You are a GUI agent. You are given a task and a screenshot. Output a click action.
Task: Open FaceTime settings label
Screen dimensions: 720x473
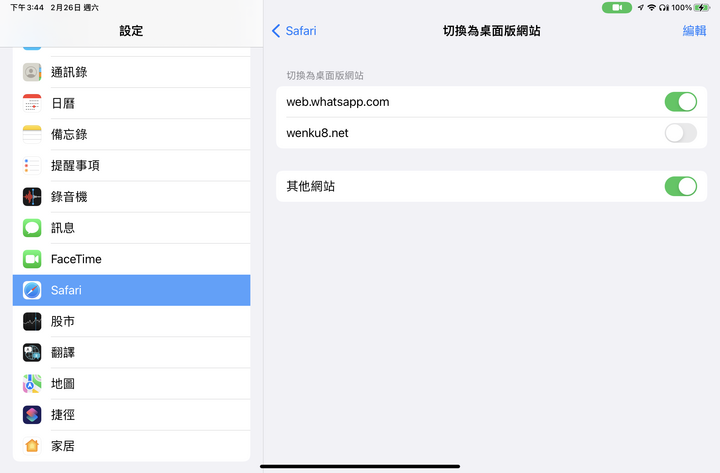pyautogui.click(x=76, y=259)
